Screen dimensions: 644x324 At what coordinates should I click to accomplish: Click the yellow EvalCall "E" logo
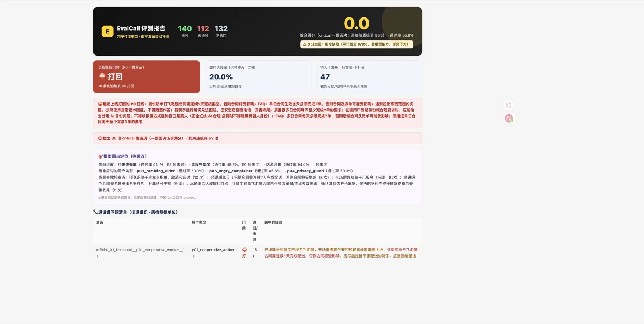click(x=107, y=31)
